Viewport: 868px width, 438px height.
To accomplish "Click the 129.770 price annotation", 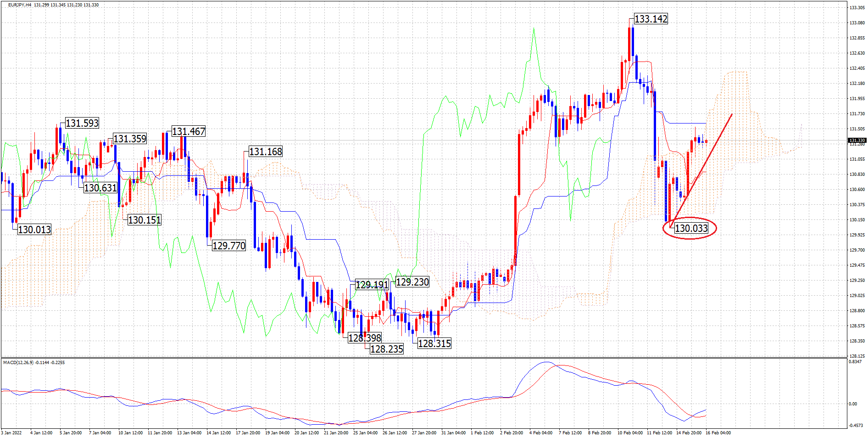I will [229, 246].
